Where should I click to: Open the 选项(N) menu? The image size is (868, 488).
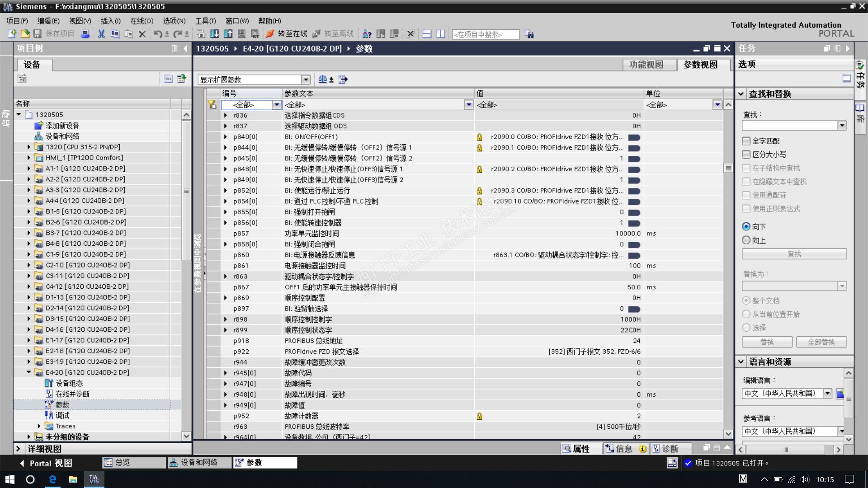point(174,21)
